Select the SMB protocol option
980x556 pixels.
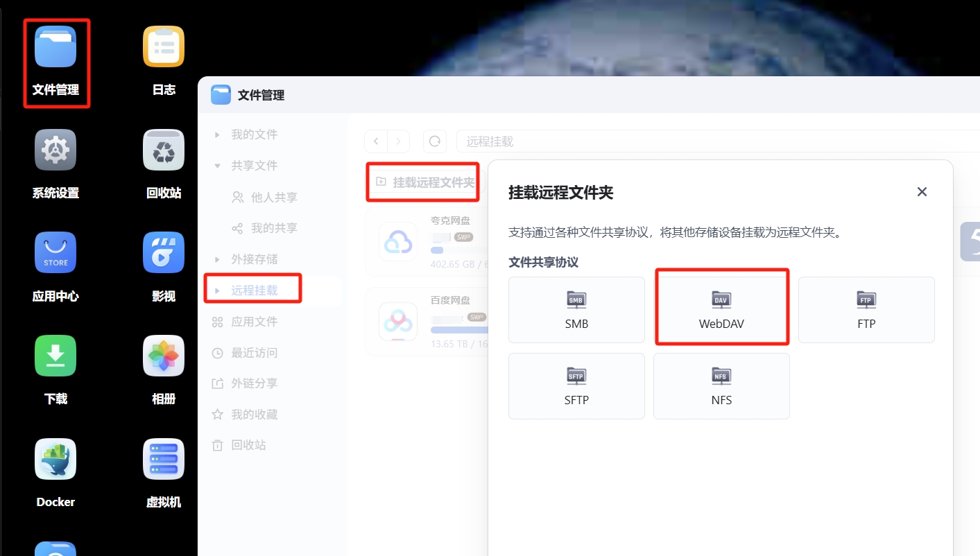click(x=576, y=310)
